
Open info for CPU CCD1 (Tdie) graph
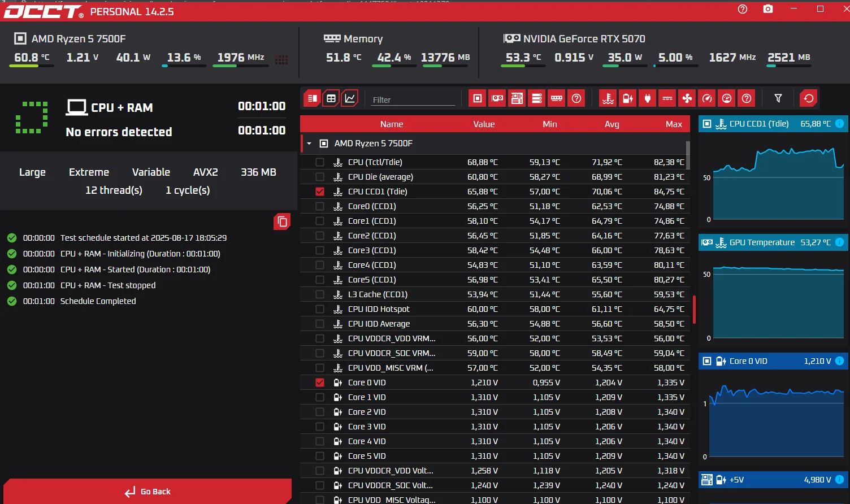pyautogui.click(x=840, y=124)
